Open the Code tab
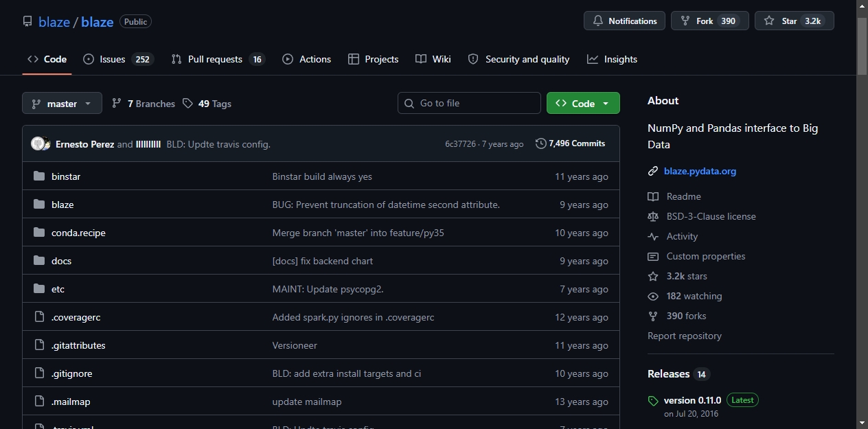 point(47,59)
